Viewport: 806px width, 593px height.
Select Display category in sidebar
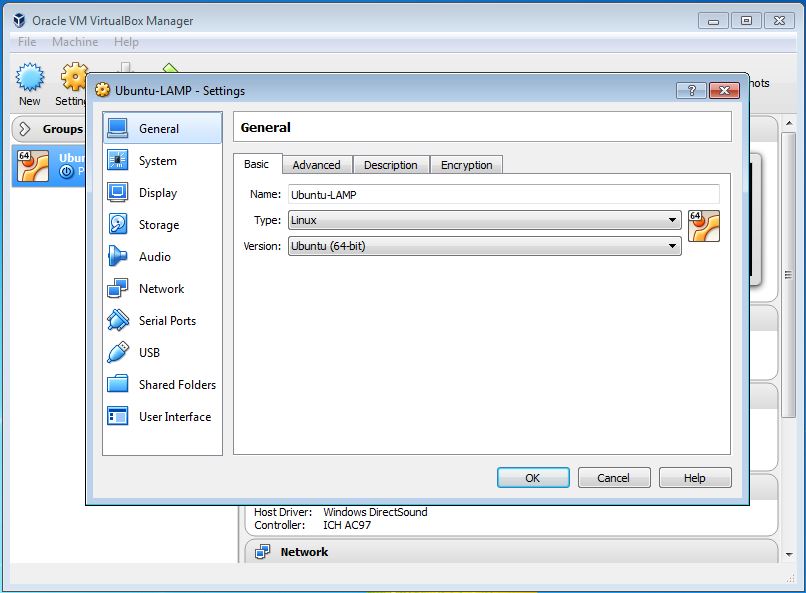click(162, 193)
